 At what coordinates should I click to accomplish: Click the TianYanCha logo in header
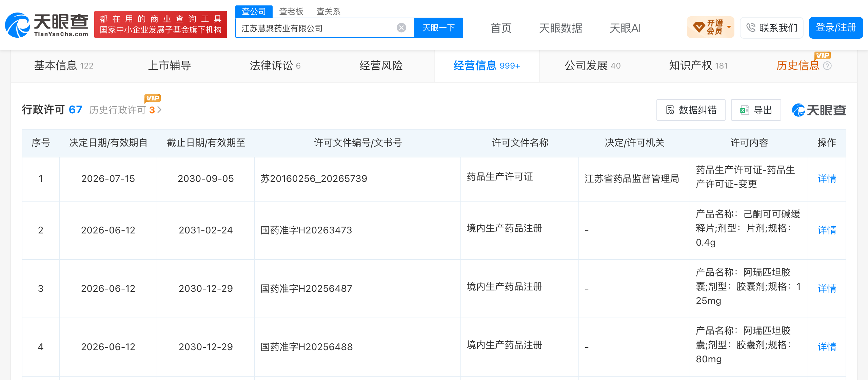point(47,25)
